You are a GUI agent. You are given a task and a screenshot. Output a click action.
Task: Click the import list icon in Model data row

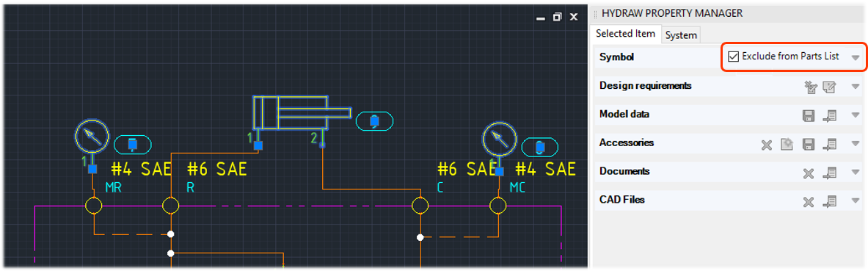point(828,116)
